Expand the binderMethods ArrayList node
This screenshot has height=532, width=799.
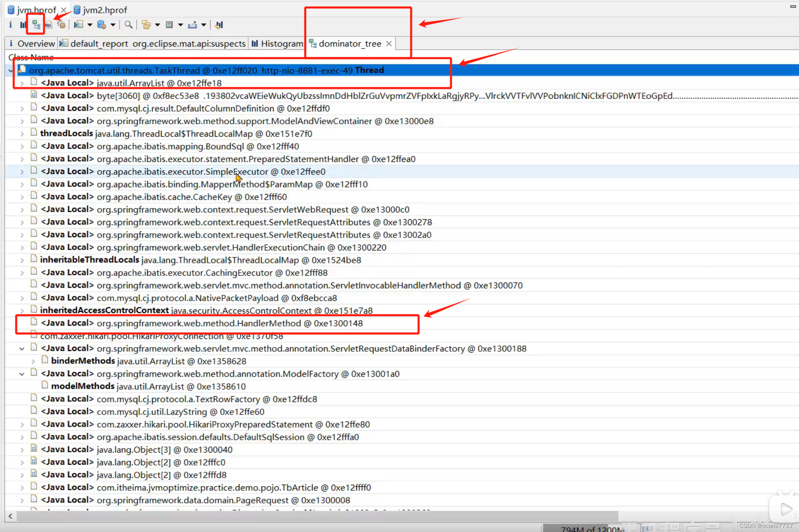(33, 361)
